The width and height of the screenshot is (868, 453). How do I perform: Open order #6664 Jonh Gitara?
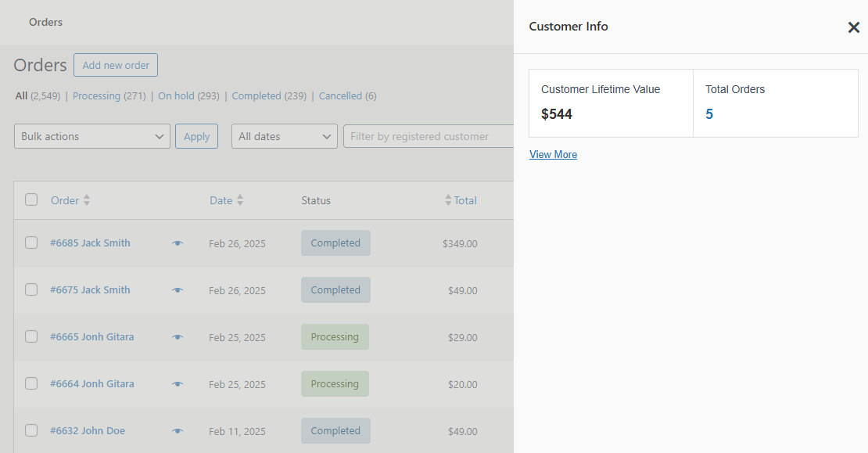(x=92, y=384)
